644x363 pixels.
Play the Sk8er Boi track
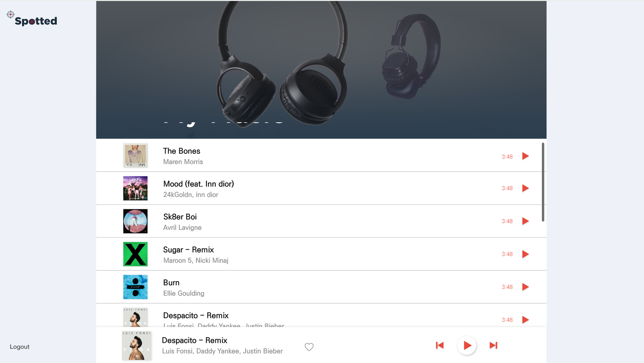tap(526, 221)
